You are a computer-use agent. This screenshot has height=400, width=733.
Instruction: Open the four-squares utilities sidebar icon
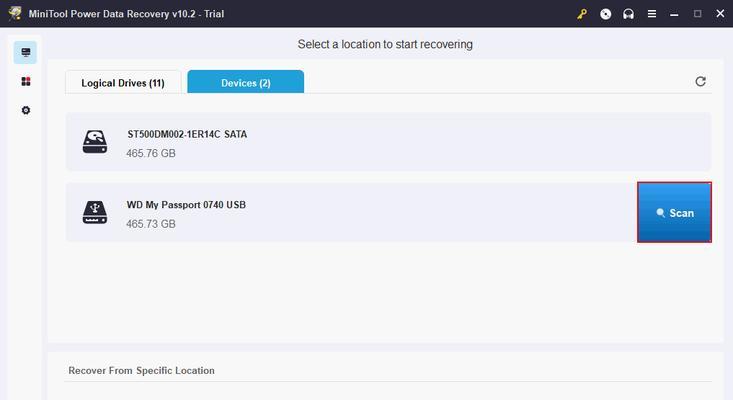[26, 82]
